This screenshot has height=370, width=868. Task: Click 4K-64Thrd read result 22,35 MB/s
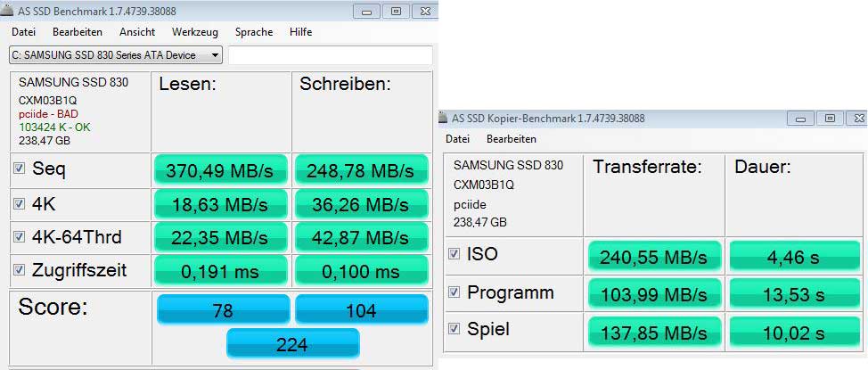coord(220,238)
